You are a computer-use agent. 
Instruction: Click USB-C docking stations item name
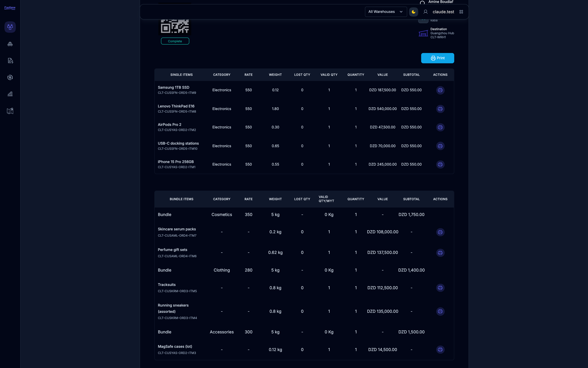coord(178,143)
